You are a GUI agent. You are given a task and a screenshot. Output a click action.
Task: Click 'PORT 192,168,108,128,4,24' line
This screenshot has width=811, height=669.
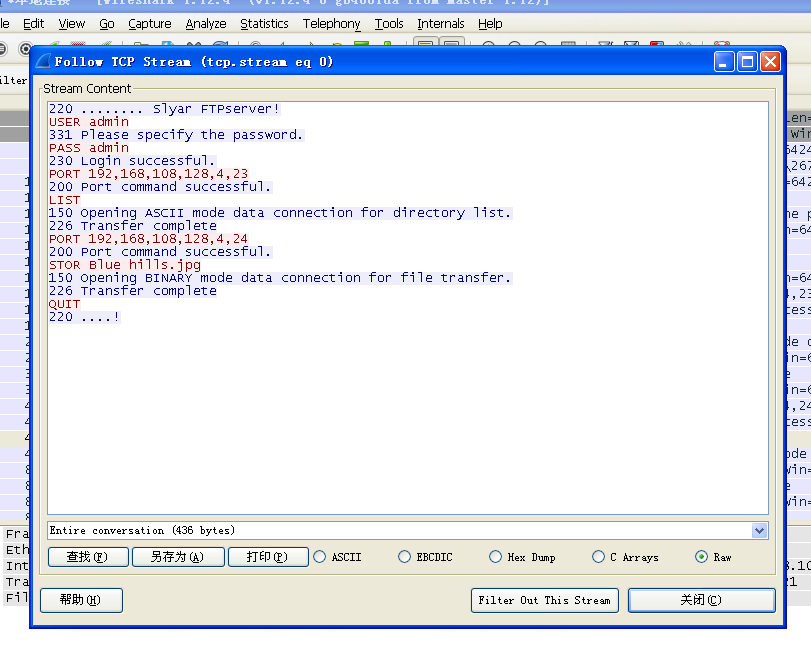148,239
